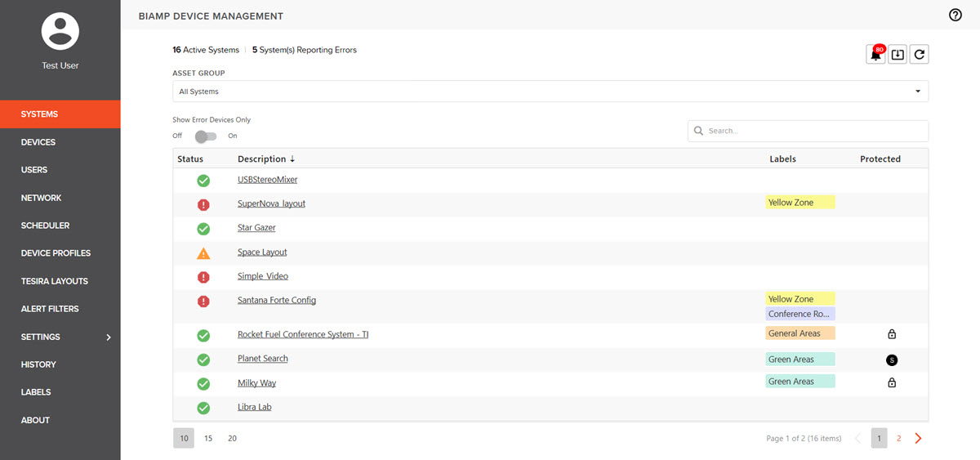
Task: Select page 1 button
Action: (x=879, y=439)
